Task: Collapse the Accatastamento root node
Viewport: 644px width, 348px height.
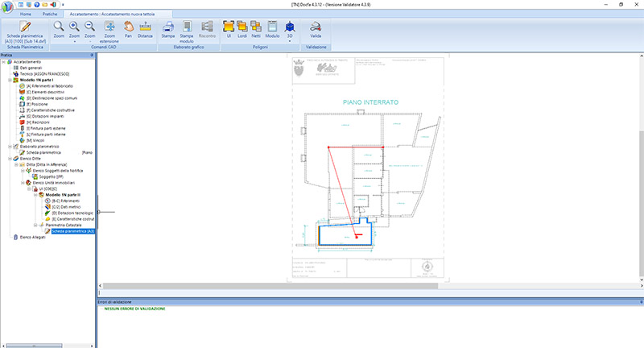Action: point(4,62)
